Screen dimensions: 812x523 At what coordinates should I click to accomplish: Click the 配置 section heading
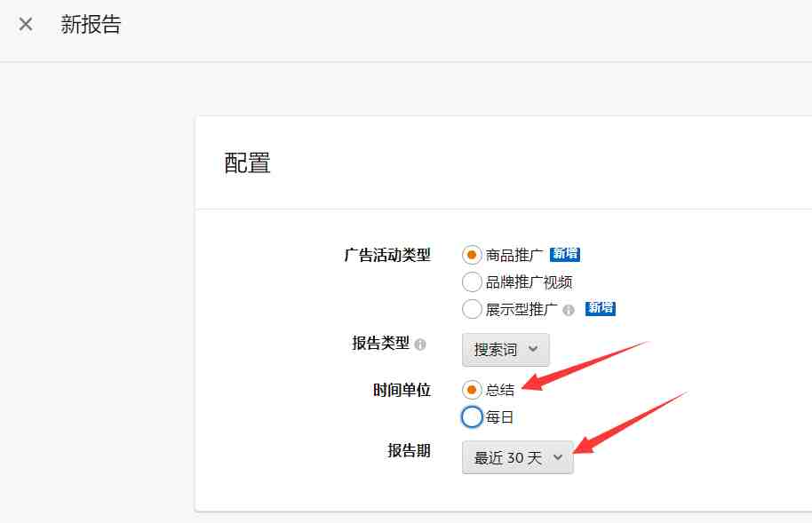click(247, 163)
